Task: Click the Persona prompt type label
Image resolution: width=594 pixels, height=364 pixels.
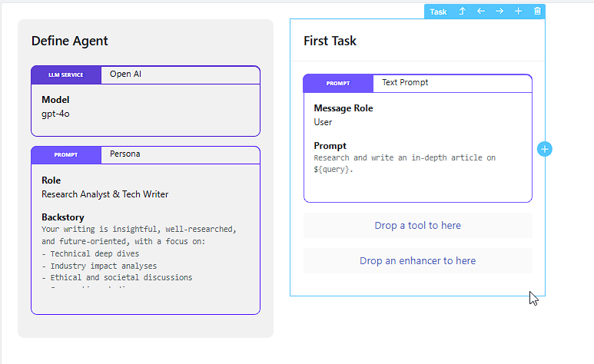Action: click(124, 154)
